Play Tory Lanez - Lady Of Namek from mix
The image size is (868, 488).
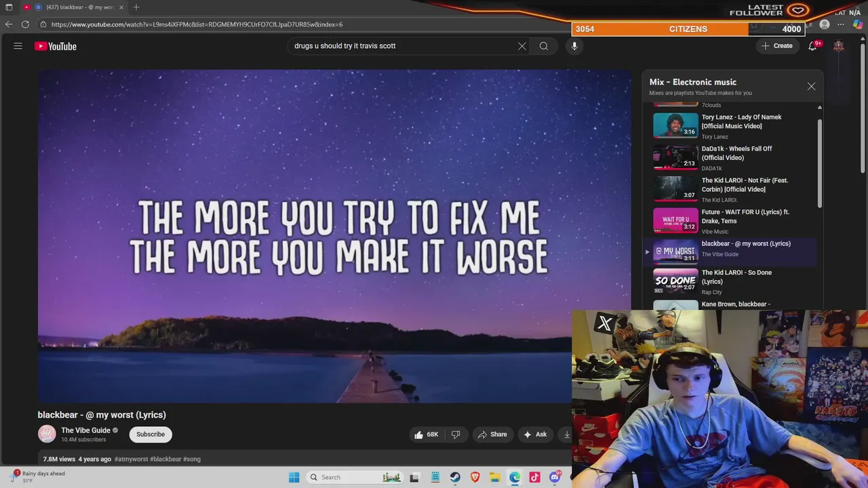734,126
